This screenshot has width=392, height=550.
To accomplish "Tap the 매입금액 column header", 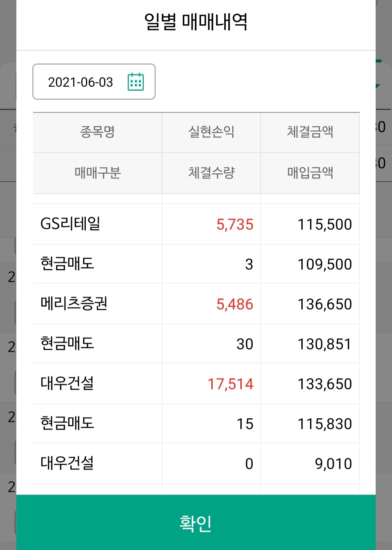I will tap(310, 173).
